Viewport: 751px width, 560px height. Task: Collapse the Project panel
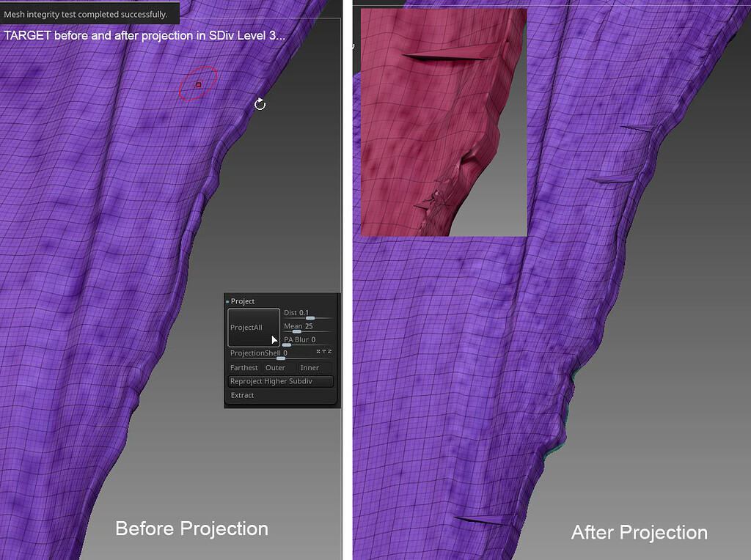point(242,301)
